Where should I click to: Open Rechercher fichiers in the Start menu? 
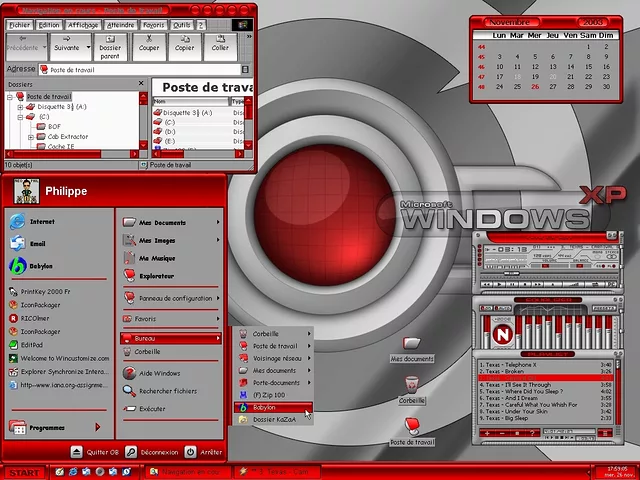[166, 391]
